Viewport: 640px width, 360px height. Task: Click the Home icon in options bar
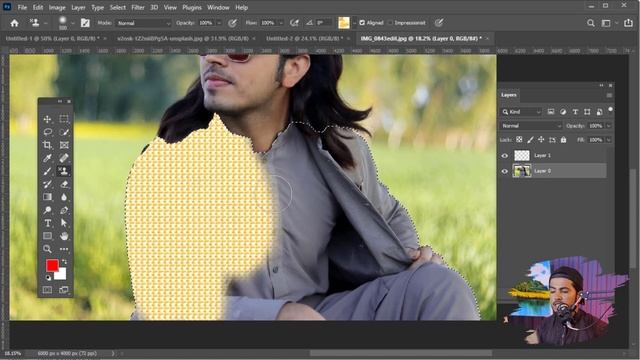14,23
